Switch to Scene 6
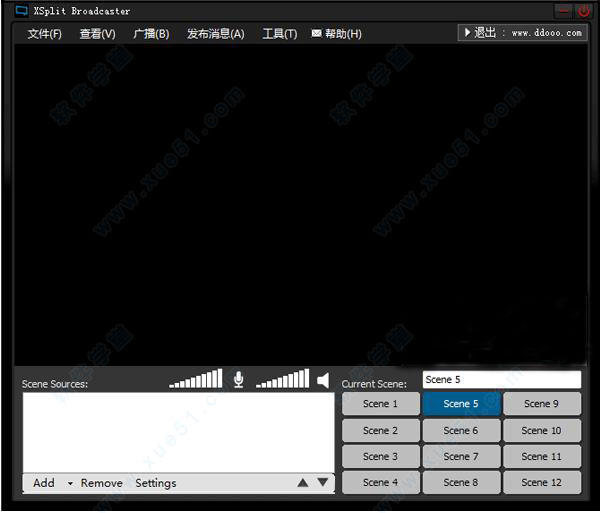Image resolution: width=600 pixels, height=513 pixels. tap(461, 431)
